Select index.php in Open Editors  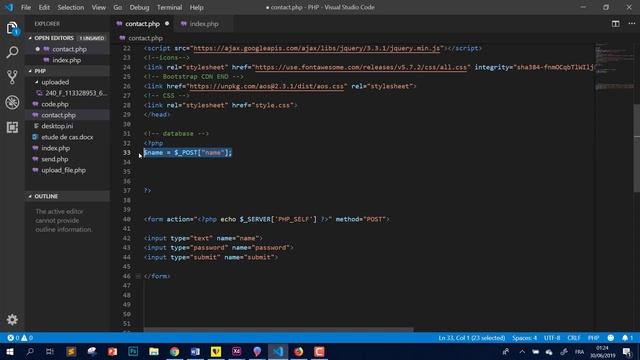[67, 60]
